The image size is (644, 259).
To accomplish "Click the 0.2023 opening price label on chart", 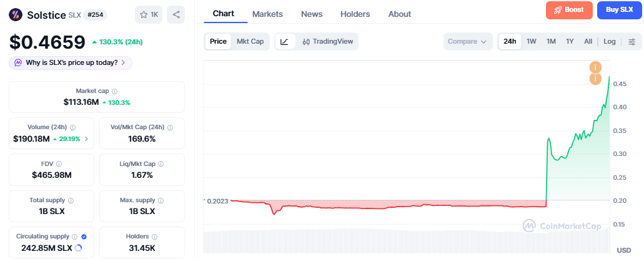I will coord(217,201).
